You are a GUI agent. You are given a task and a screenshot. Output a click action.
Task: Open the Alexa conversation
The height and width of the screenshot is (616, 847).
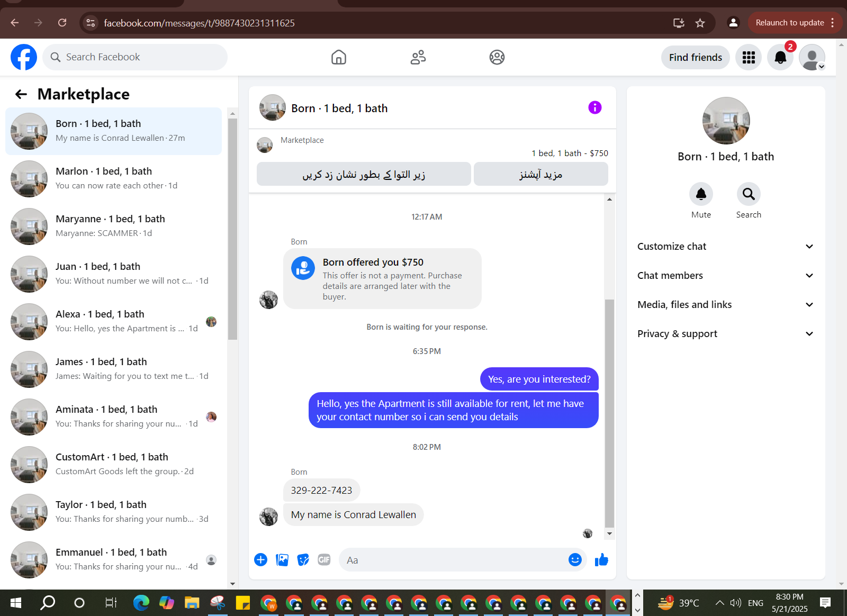[x=114, y=322]
